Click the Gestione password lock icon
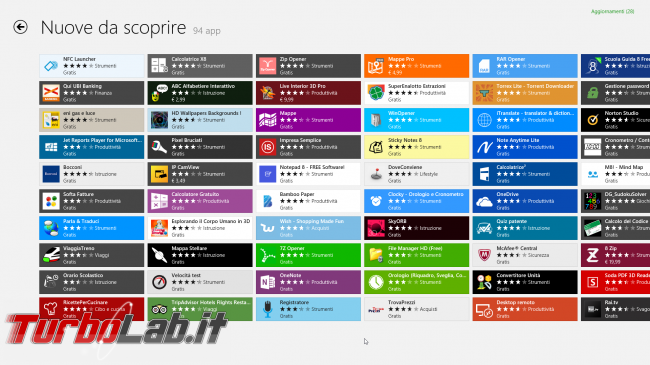650x365 pixels. (x=593, y=93)
